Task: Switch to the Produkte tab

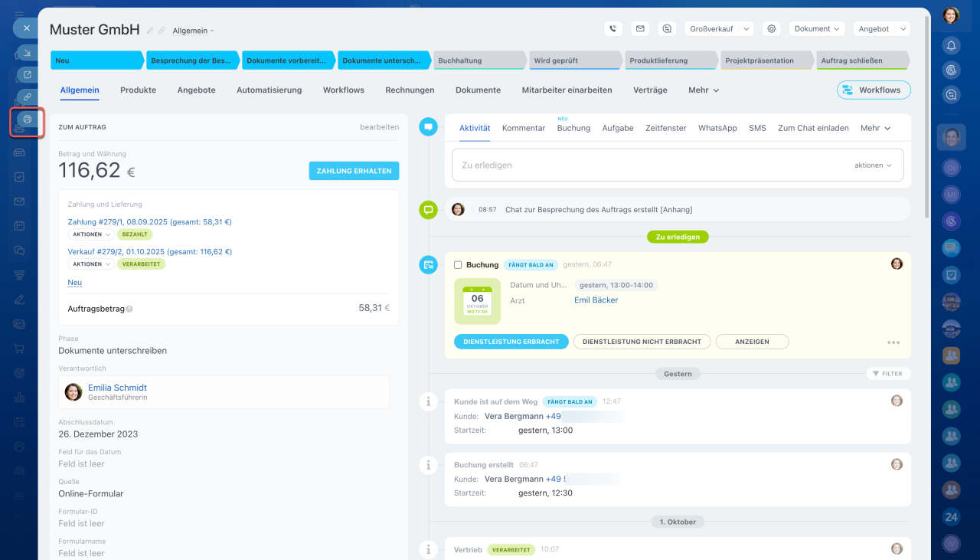Action: coord(138,90)
